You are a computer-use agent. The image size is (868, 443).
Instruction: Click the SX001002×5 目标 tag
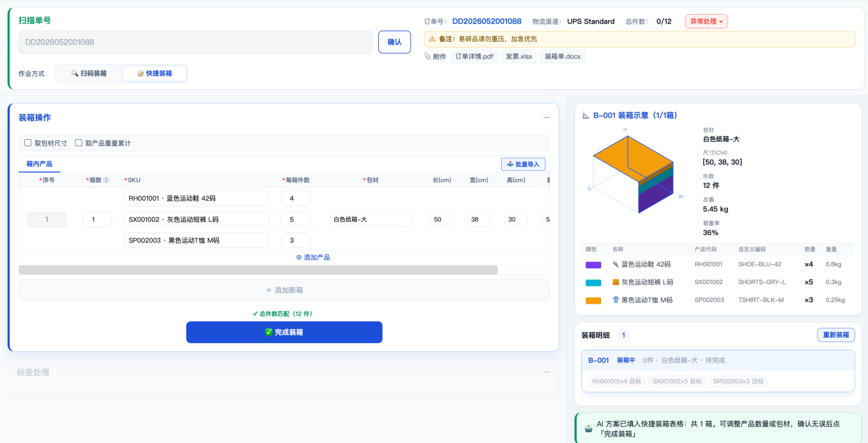(x=677, y=382)
